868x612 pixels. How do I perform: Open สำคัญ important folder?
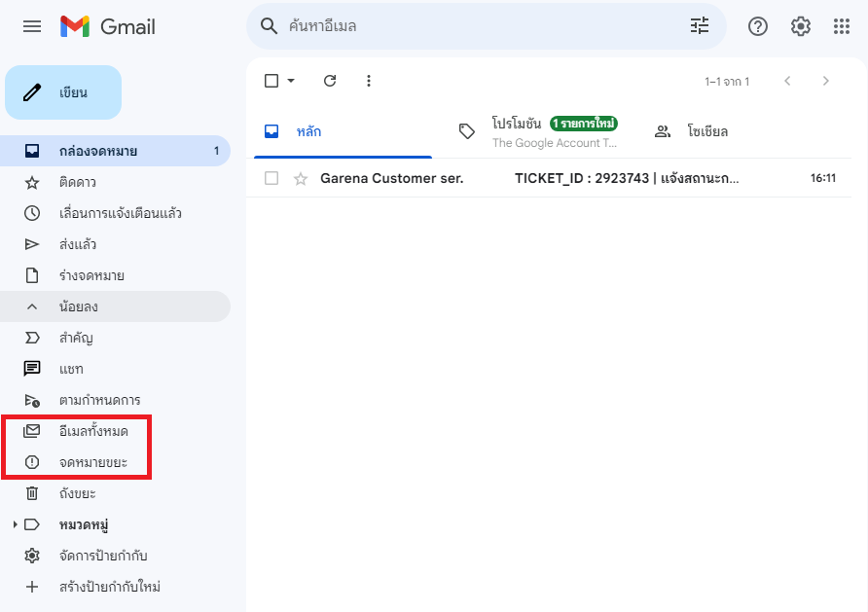pyautogui.click(x=115, y=338)
